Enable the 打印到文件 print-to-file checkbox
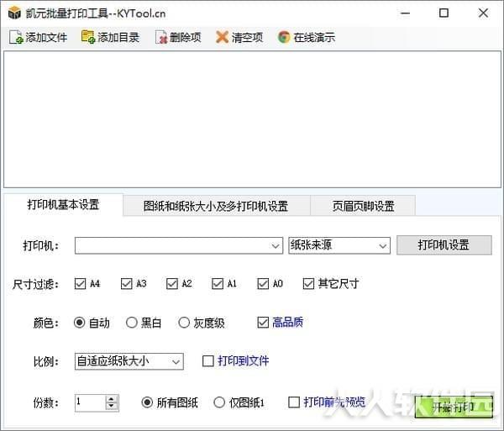The image size is (504, 431). click(x=208, y=361)
